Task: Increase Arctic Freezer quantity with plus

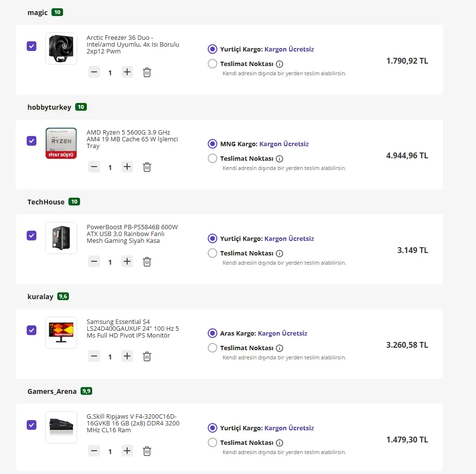Action: [x=127, y=72]
